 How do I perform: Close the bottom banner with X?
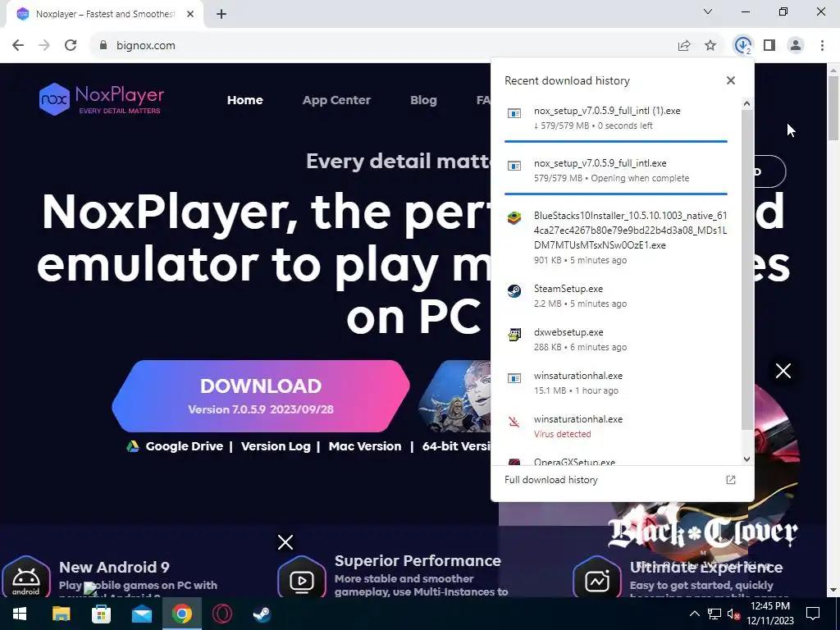coord(285,542)
